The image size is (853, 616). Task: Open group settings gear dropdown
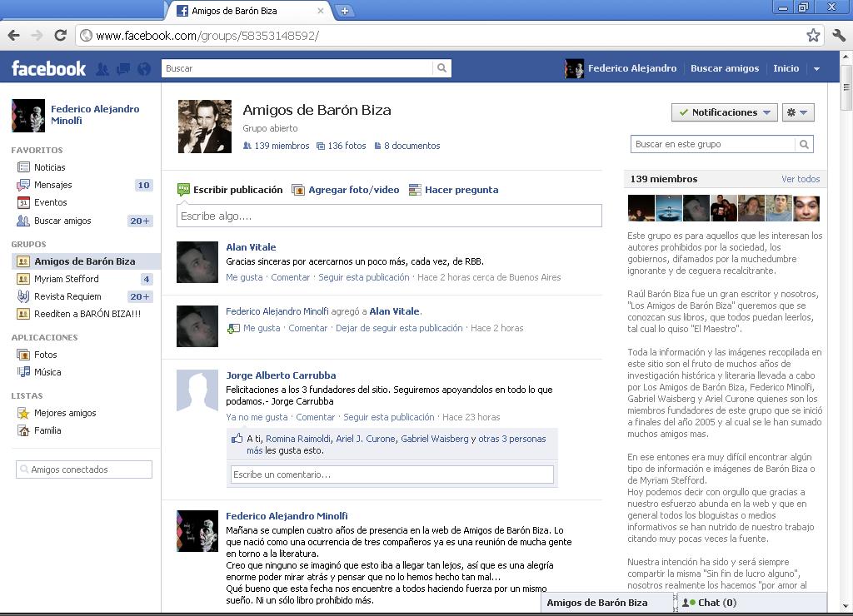798,112
